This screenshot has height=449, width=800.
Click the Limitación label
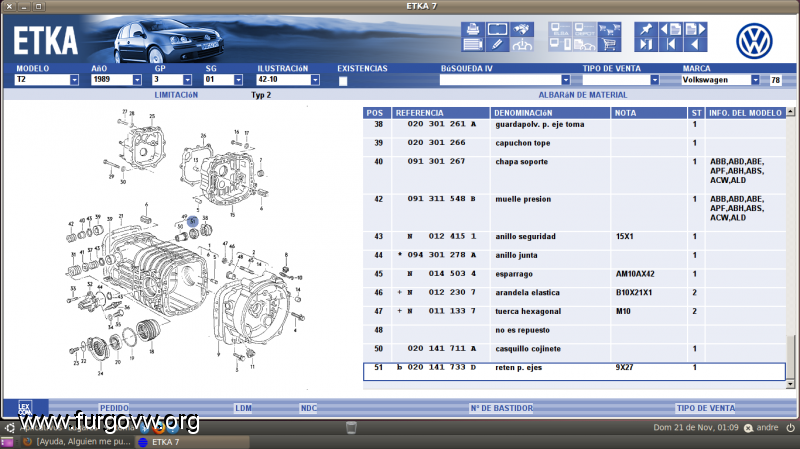(x=176, y=95)
